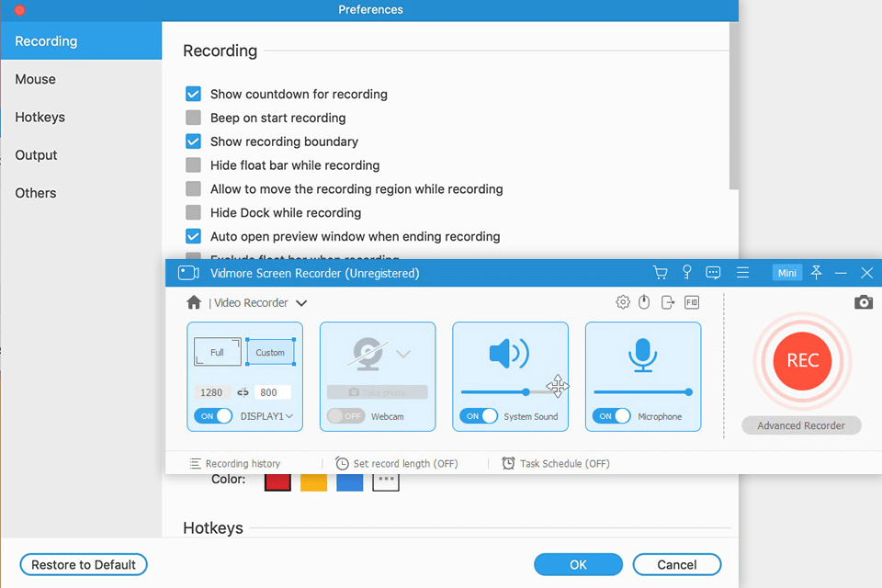Pick the red color swatch
Screen dimensions: 882x588
[x=277, y=482]
